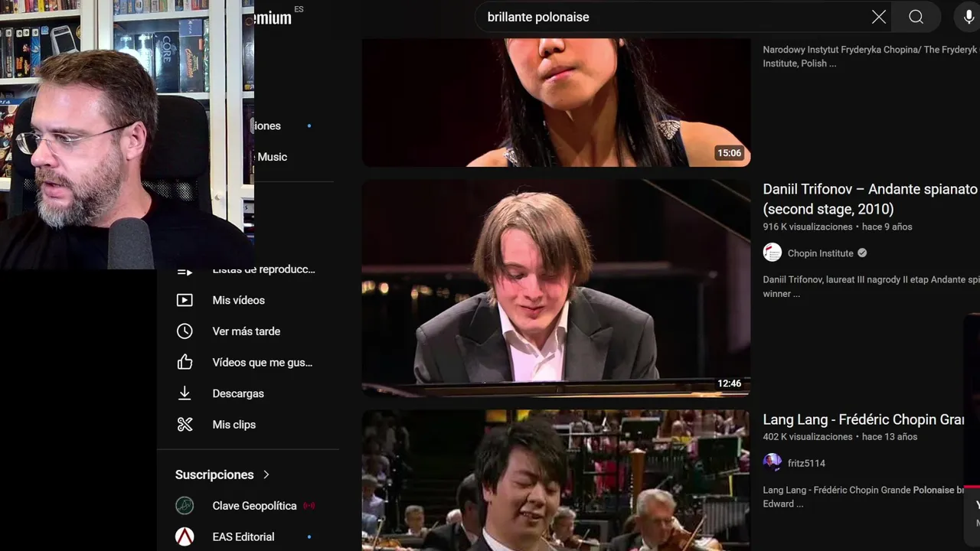Screen dimensions: 980x551
Task: Play the Daniil Trifonov video thumbnail
Action: point(556,288)
